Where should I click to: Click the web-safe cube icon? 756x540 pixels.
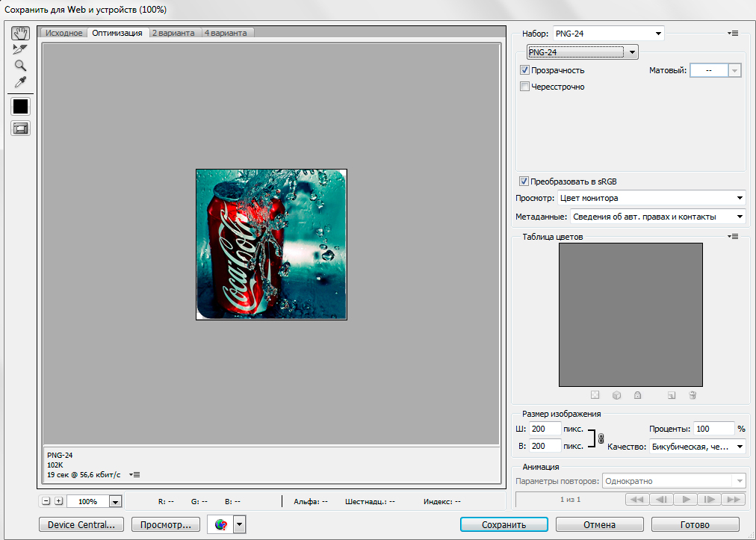[616, 395]
